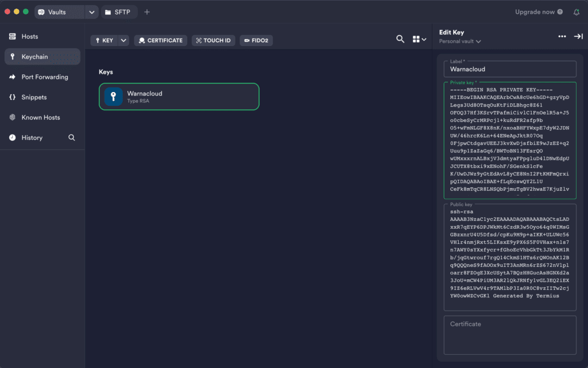Open the Personal vault selector
Viewport: 588px width, 368px height.
(460, 41)
